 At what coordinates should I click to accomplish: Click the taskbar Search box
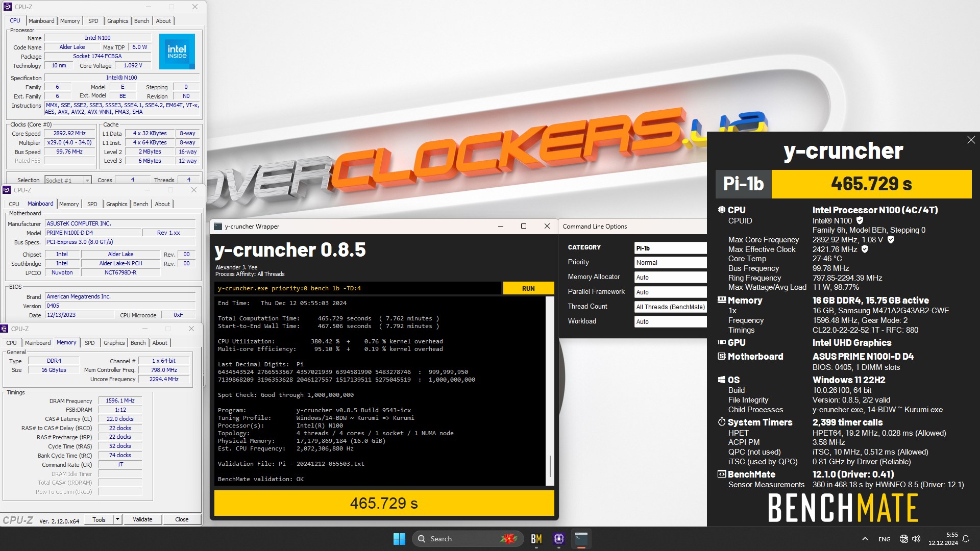pyautogui.click(x=468, y=539)
